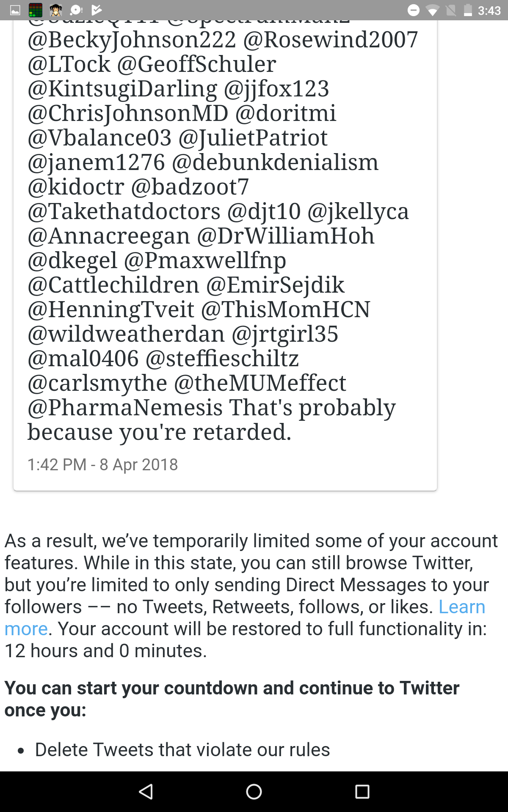Image resolution: width=508 pixels, height=812 pixels.
Task: Tap the tweet timestamp 1:42 PM - 8 Apr 2018
Action: pos(103,464)
